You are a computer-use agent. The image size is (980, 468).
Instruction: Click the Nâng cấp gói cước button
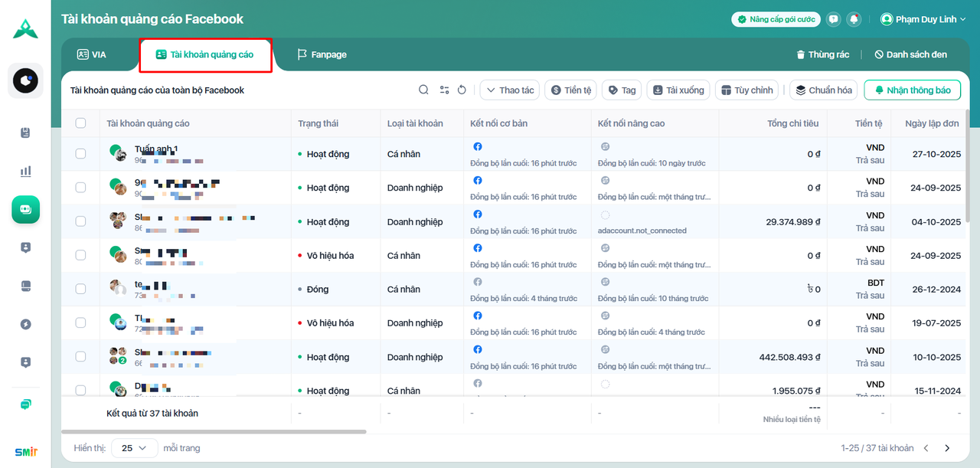[x=776, y=19]
